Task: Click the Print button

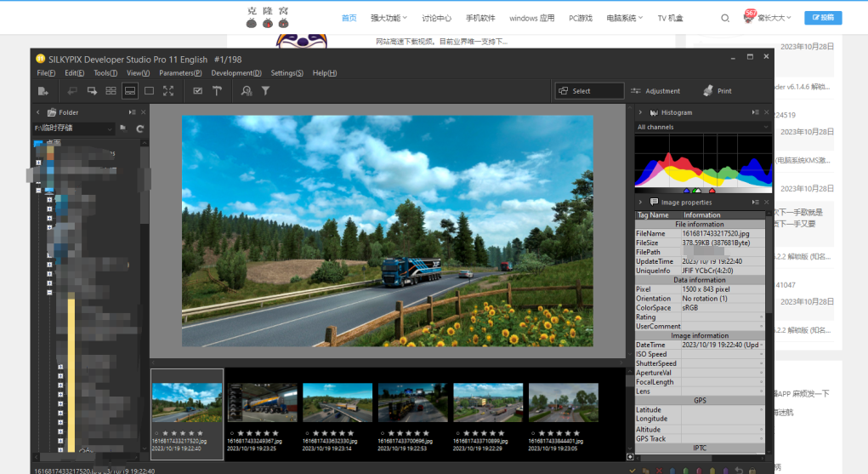Action: coord(718,91)
